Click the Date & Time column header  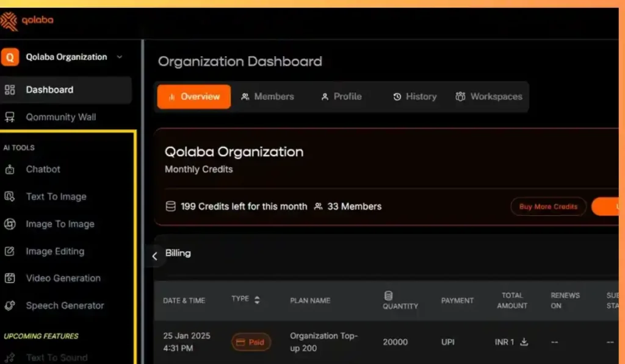(x=184, y=301)
